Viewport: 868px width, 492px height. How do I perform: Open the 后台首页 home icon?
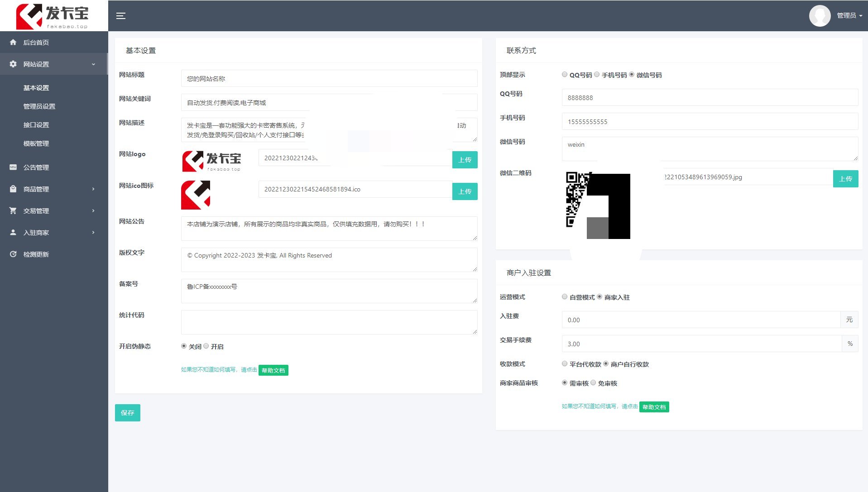(13, 42)
